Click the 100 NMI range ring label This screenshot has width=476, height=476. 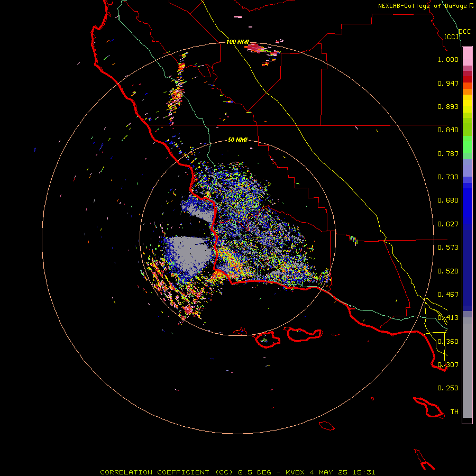[237, 42]
